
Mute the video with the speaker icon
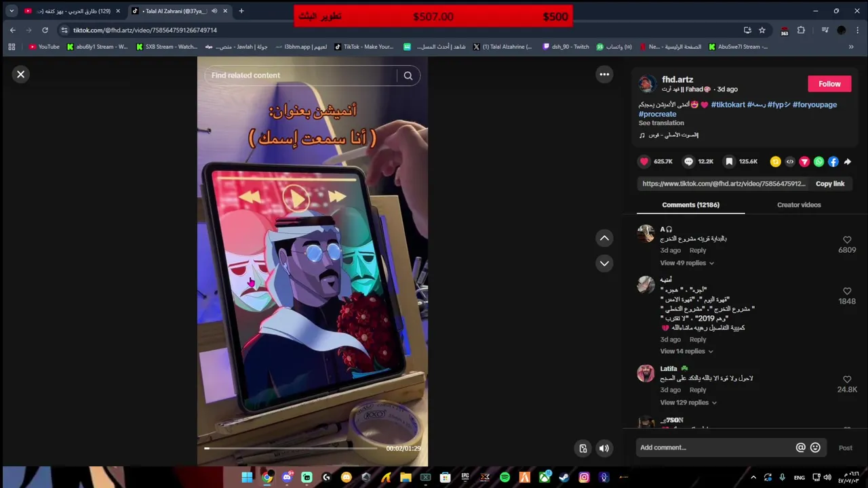click(604, 448)
